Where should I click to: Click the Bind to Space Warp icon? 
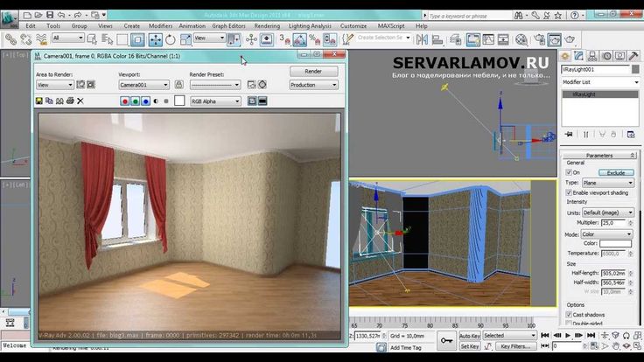tap(41, 39)
